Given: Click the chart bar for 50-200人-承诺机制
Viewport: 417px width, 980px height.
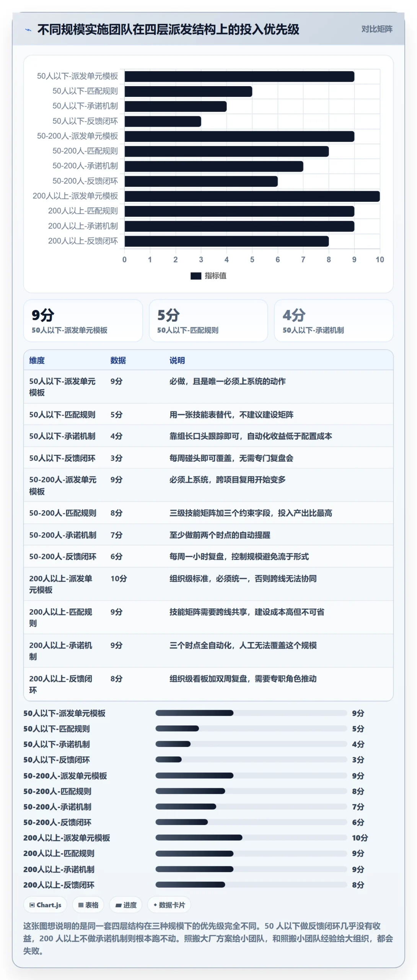Looking at the screenshot, I should pyautogui.click(x=213, y=166).
